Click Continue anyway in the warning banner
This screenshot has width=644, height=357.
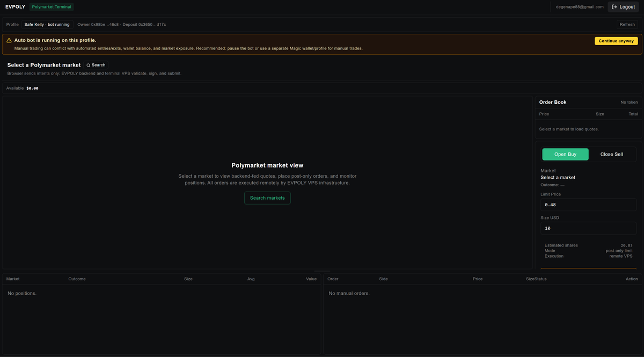click(x=616, y=41)
